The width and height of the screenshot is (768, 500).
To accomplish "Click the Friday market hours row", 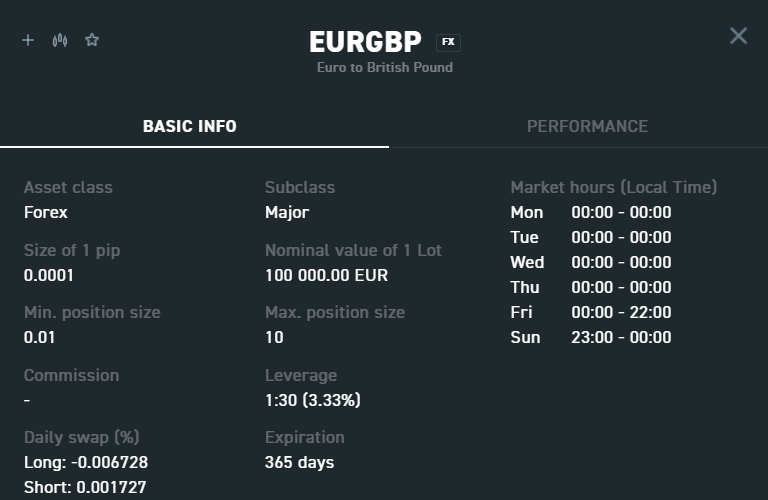I will pyautogui.click(x=590, y=312).
